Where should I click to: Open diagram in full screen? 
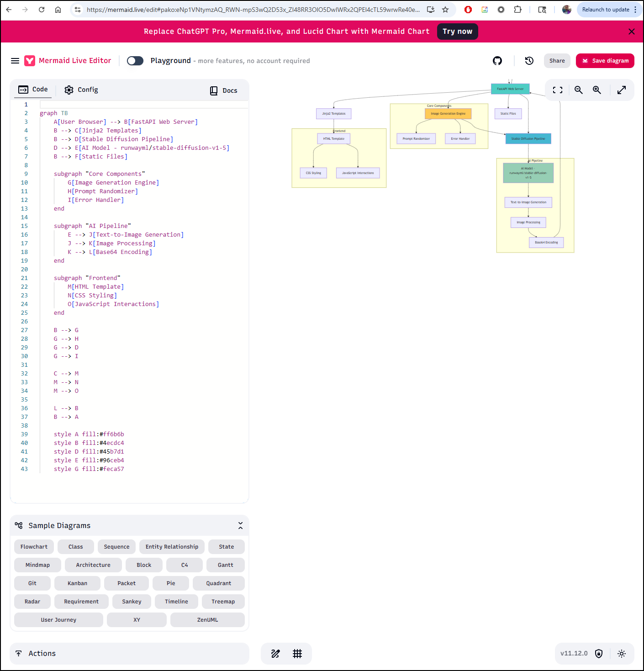(x=622, y=90)
